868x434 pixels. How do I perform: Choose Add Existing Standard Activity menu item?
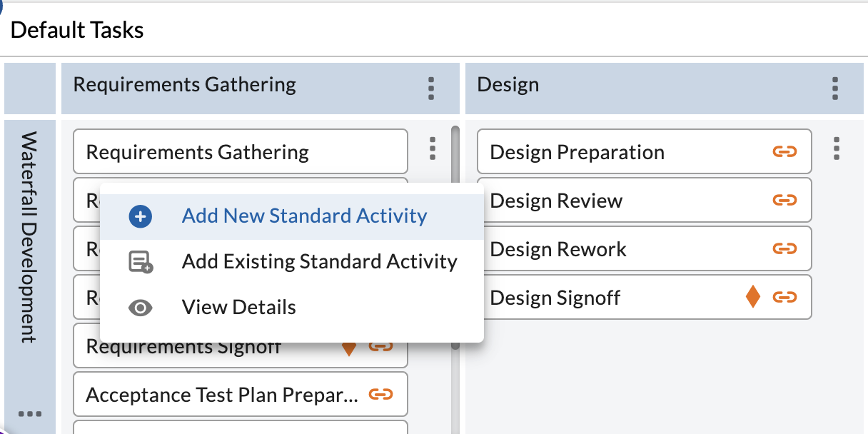(319, 262)
